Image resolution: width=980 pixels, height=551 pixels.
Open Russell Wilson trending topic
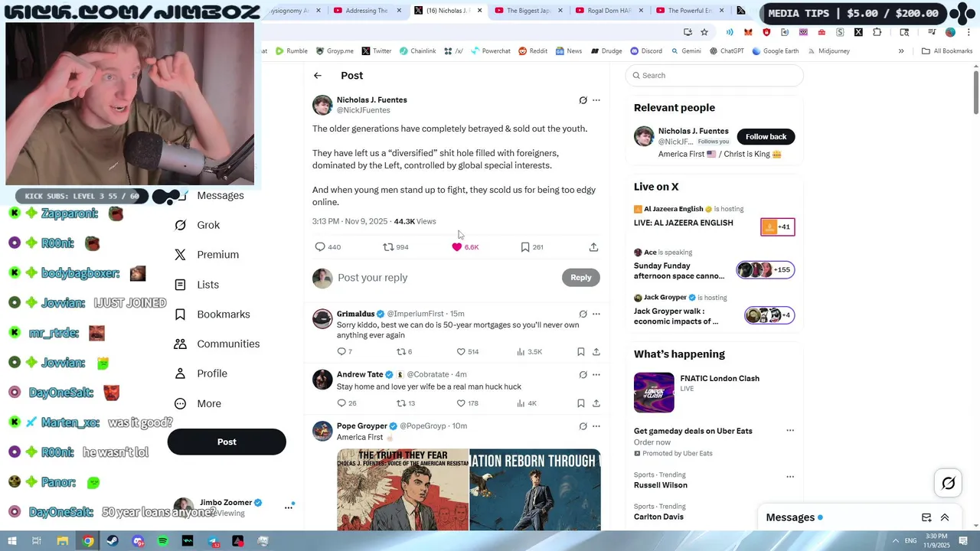point(660,485)
